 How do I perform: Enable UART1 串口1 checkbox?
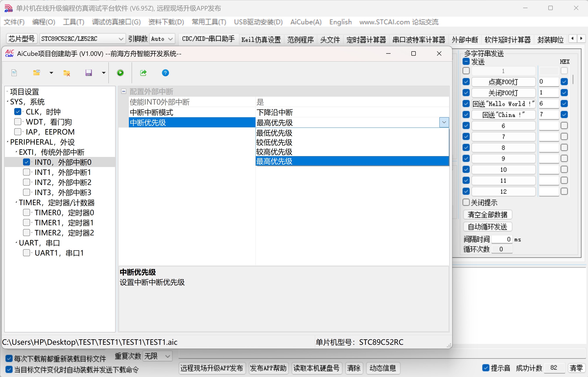pos(27,253)
